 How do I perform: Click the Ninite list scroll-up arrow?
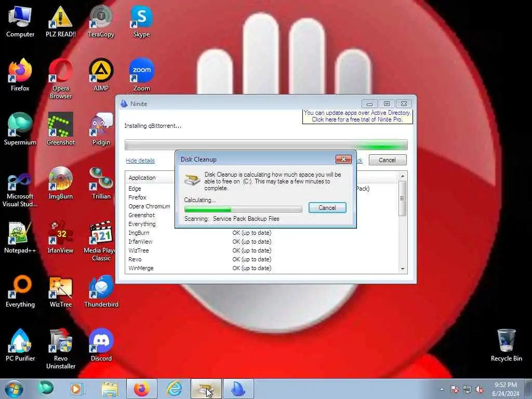(403, 176)
